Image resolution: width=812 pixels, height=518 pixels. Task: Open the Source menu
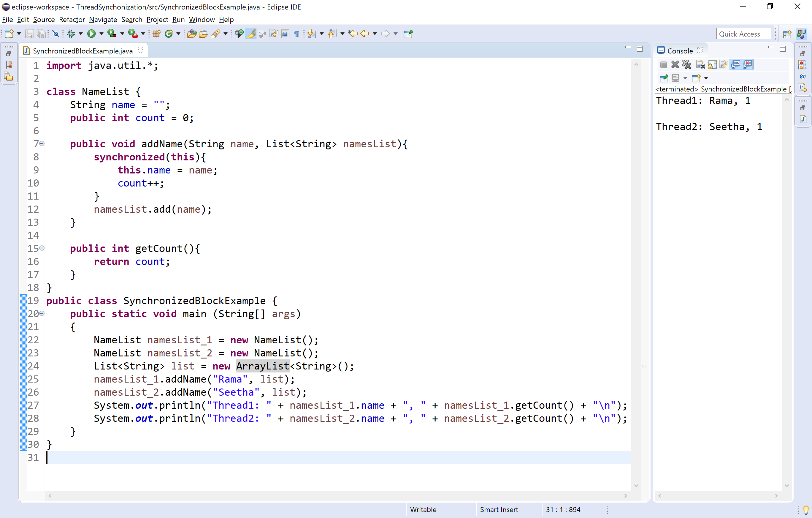coord(44,20)
